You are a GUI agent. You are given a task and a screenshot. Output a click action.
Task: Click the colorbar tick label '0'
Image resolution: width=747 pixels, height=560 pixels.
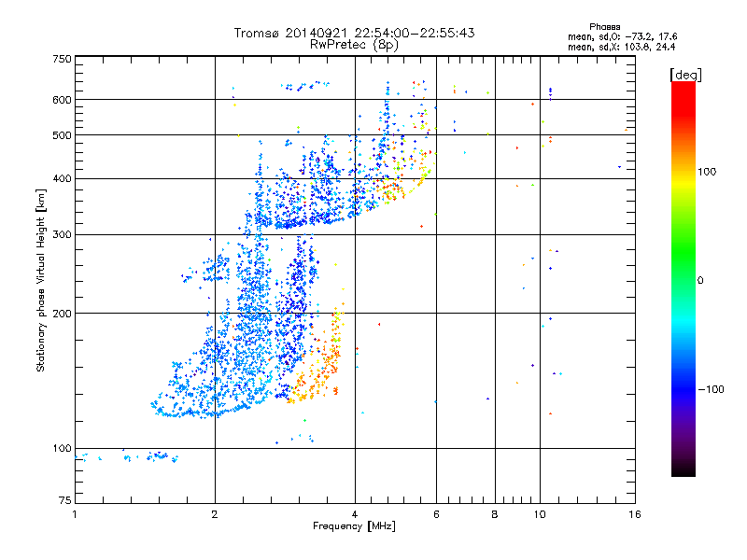(700, 281)
